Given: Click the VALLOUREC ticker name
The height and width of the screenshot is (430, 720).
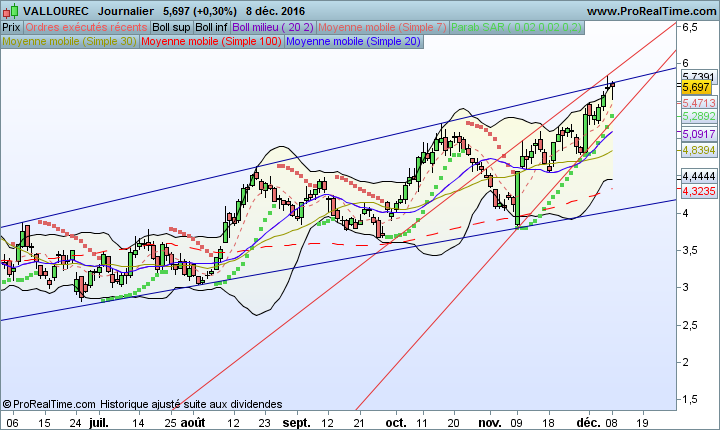Looking at the screenshot, I should tap(56, 11).
